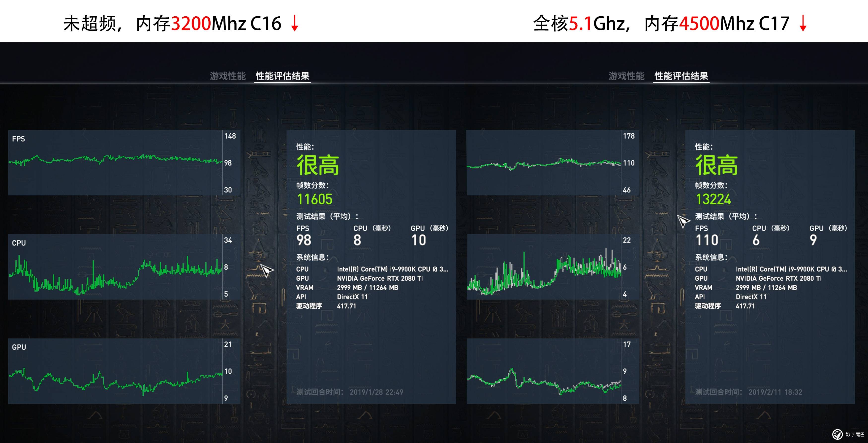868x443 pixels.
Task: Switch to 游戏性能 tab in right panel
Action: click(626, 76)
